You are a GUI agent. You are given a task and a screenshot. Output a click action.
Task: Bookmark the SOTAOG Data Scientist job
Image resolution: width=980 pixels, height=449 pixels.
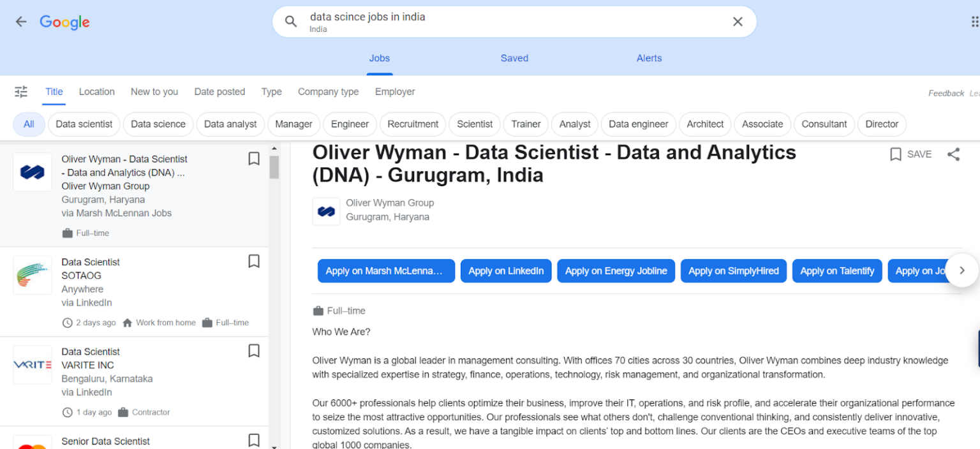point(254,261)
